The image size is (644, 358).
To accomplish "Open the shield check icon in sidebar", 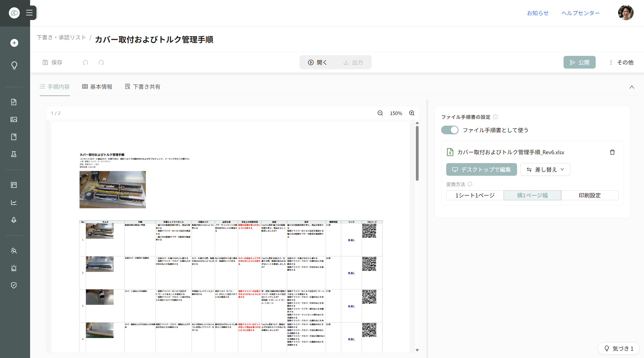I will [14, 285].
